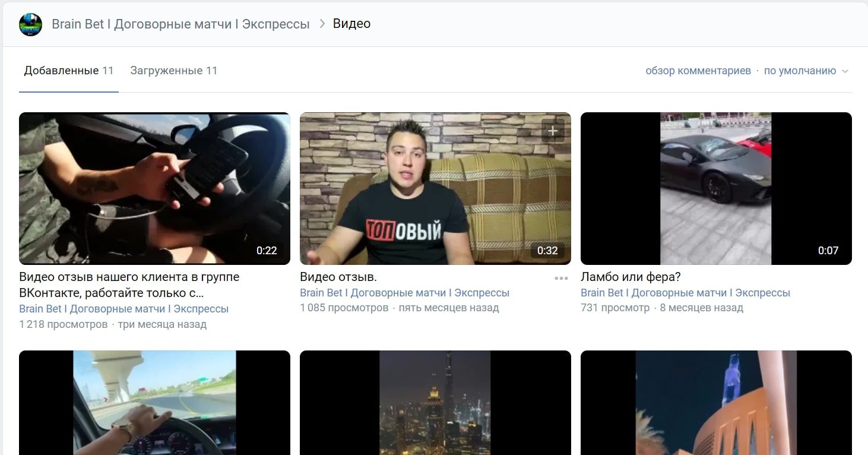Open the illuminated tower video thumbnail
The image size is (868, 455).
coord(716,403)
